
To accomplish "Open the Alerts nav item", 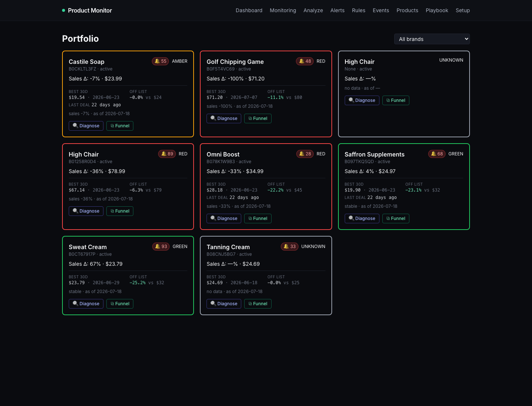I will coord(337,10).
